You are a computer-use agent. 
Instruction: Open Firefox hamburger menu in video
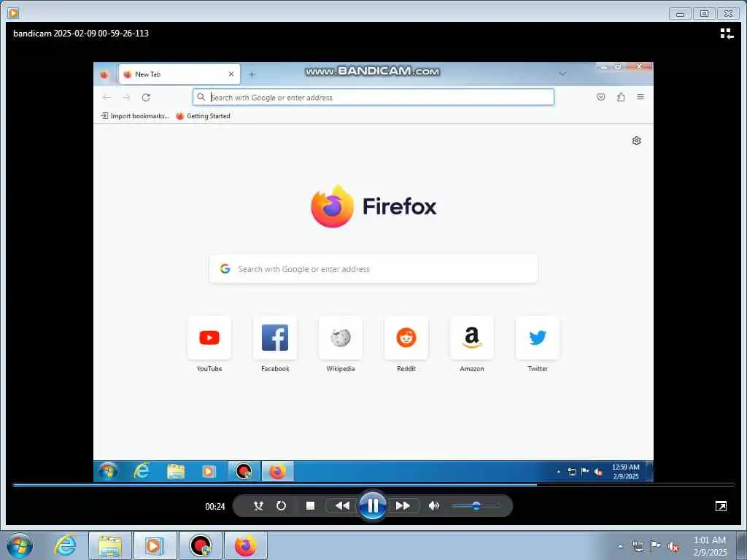pos(640,97)
